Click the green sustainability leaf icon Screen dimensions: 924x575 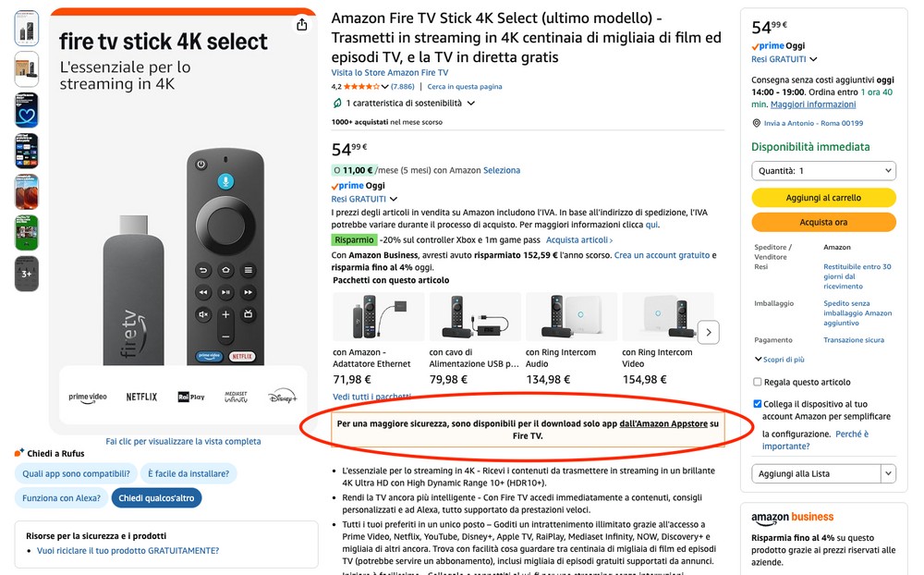[x=337, y=104]
